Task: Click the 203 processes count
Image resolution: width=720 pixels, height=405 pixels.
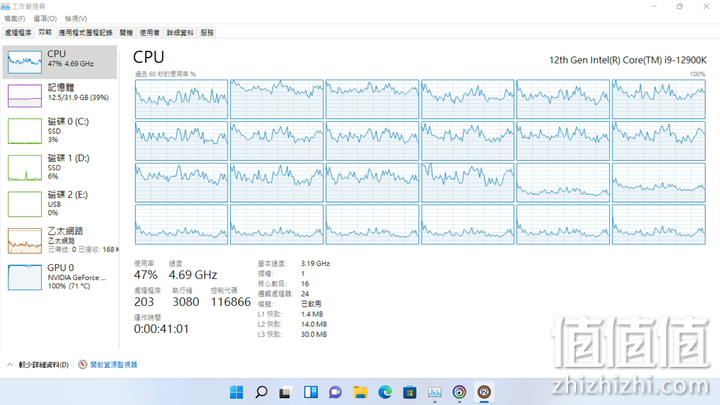Action: pos(144,302)
